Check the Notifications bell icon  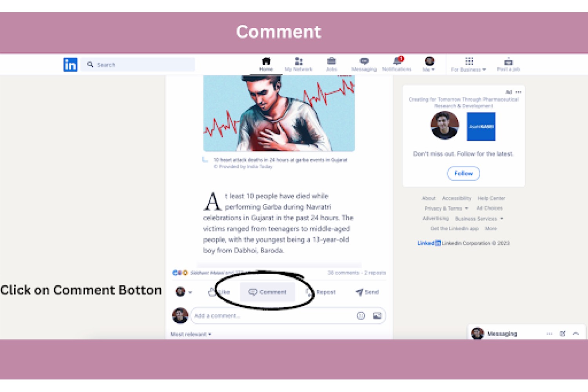pyautogui.click(x=397, y=61)
